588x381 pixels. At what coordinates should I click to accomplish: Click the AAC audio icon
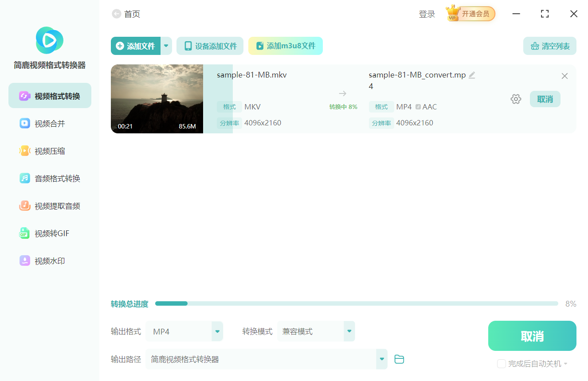(418, 107)
